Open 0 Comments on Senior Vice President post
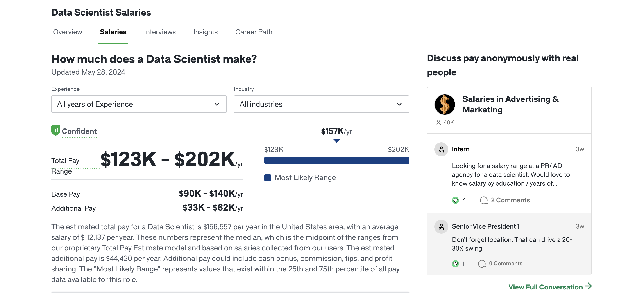644x293 pixels. click(x=506, y=263)
